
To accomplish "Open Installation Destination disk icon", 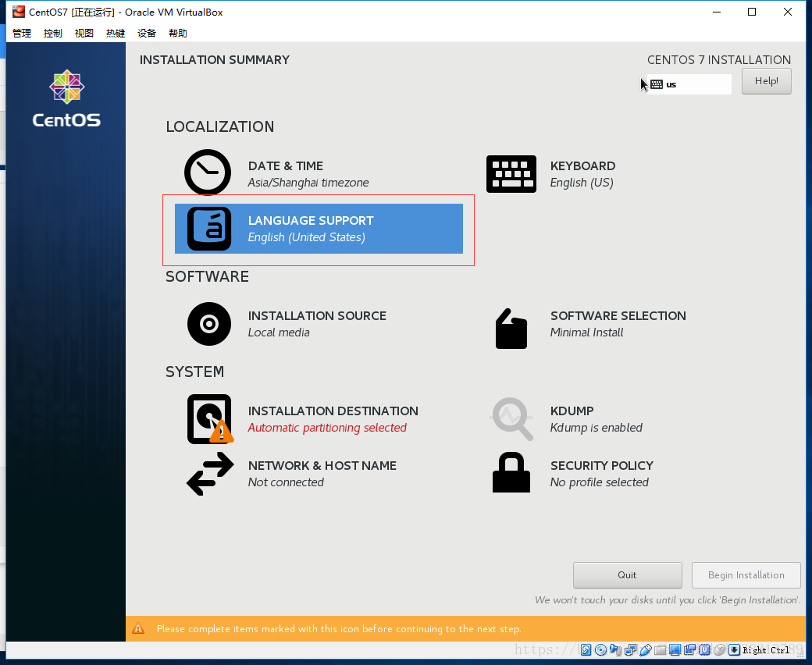I will [x=210, y=419].
